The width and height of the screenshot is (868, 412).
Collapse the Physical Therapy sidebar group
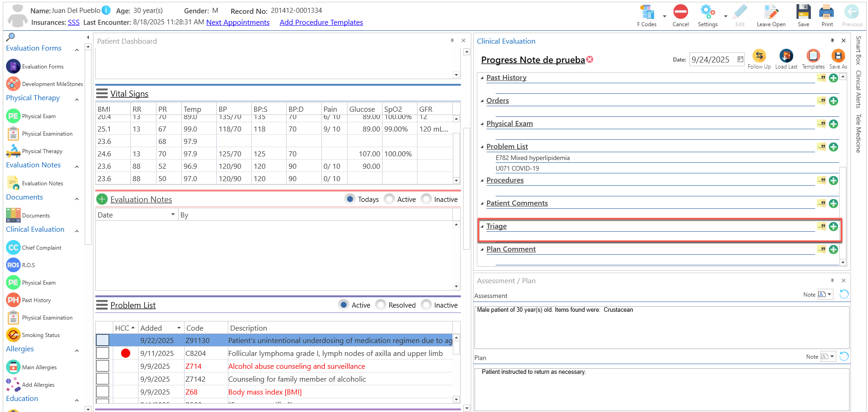[x=77, y=99]
